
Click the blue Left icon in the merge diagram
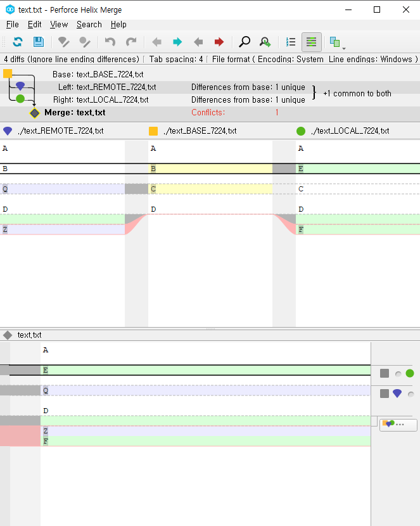point(20,86)
